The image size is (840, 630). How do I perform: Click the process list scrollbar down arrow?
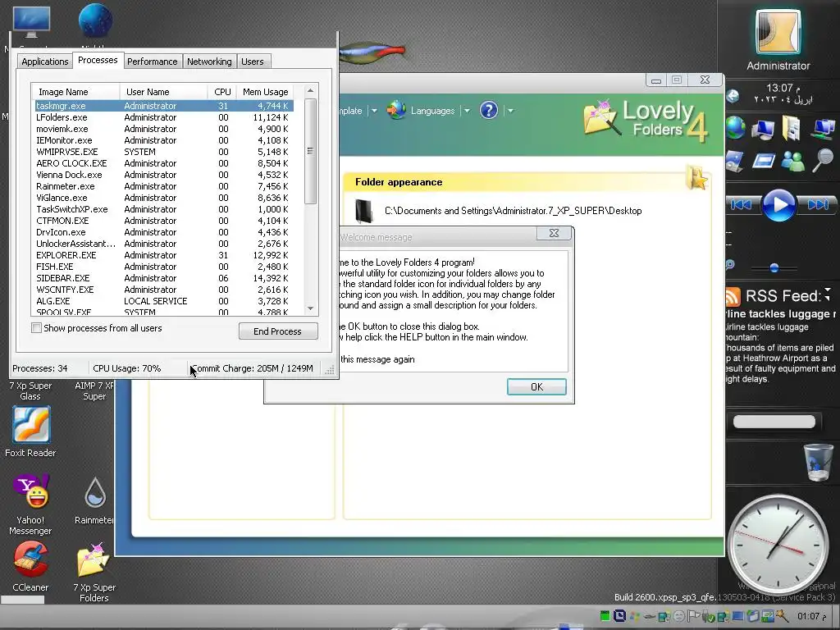click(310, 308)
